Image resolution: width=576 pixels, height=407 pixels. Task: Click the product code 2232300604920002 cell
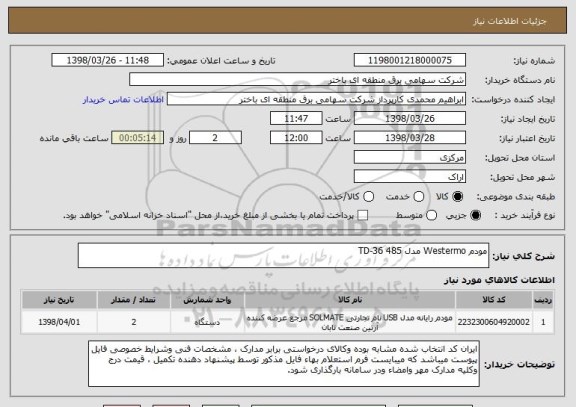(x=494, y=322)
